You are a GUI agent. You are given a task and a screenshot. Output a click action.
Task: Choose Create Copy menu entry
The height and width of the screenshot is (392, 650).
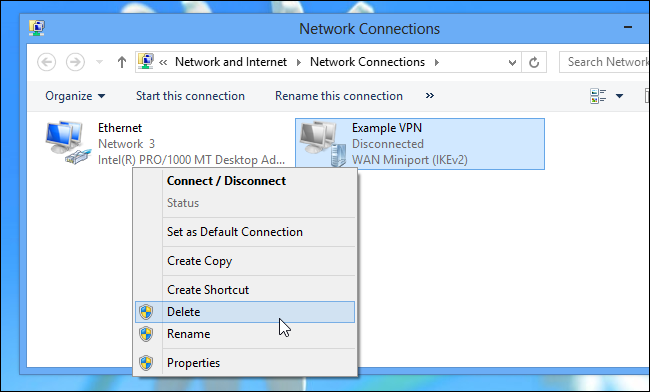(x=245, y=261)
